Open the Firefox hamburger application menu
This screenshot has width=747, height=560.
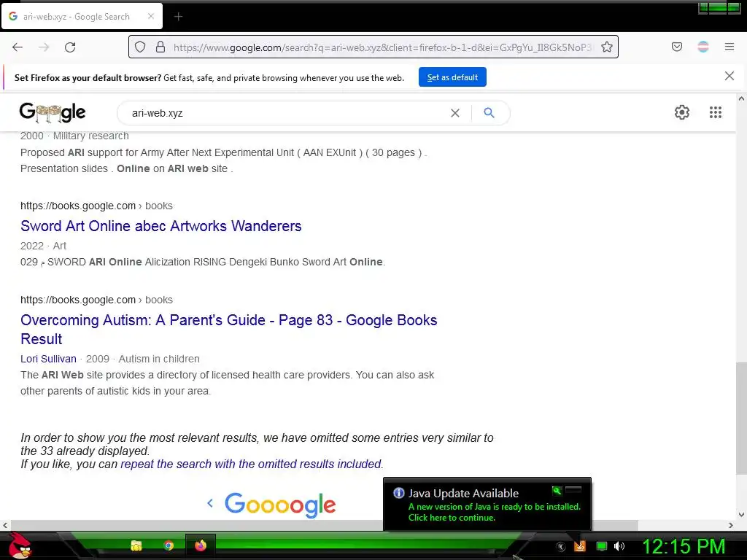tap(729, 47)
